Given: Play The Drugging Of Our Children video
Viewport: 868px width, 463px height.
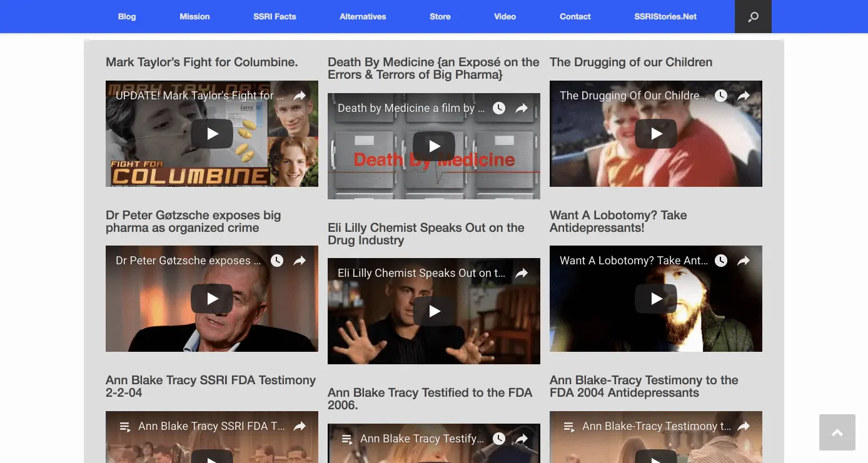Looking at the screenshot, I should point(656,133).
